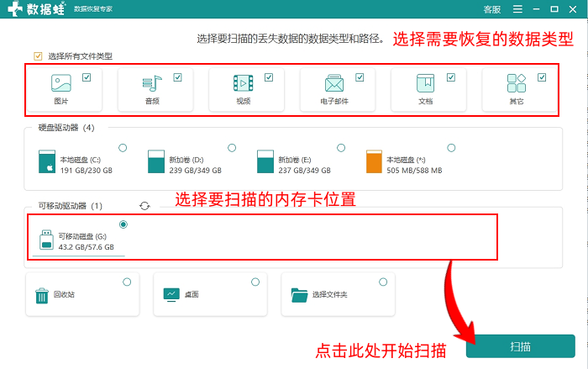Click the 文档 document icon
This screenshot has height=369, width=588.
pyautogui.click(x=425, y=83)
